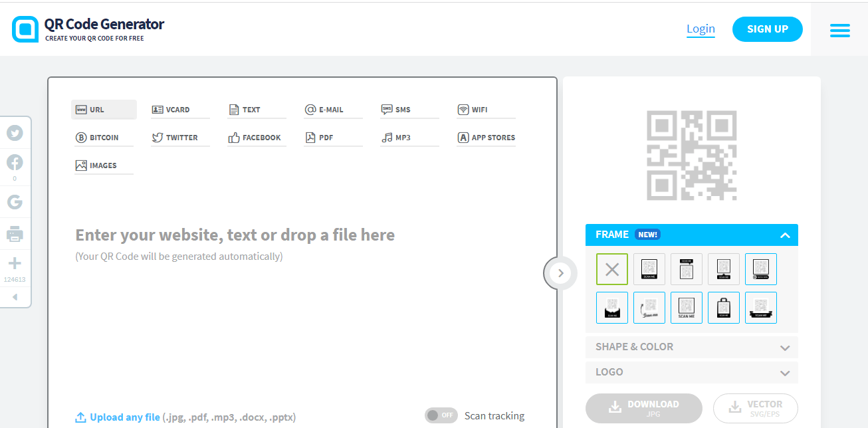Select the TEXT type tab

(257, 110)
